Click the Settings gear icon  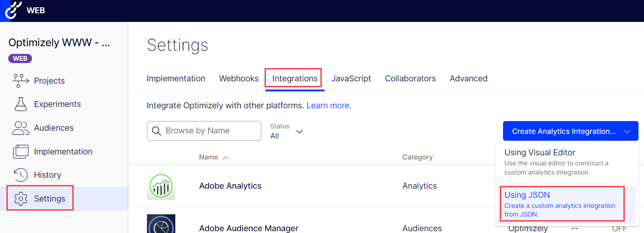click(21, 199)
